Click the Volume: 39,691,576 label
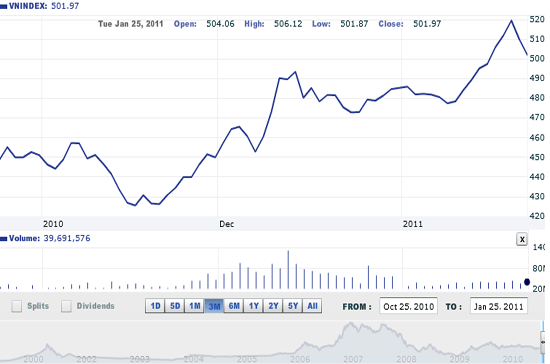This screenshot has height=364, width=550. pyautogui.click(x=49, y=238)
